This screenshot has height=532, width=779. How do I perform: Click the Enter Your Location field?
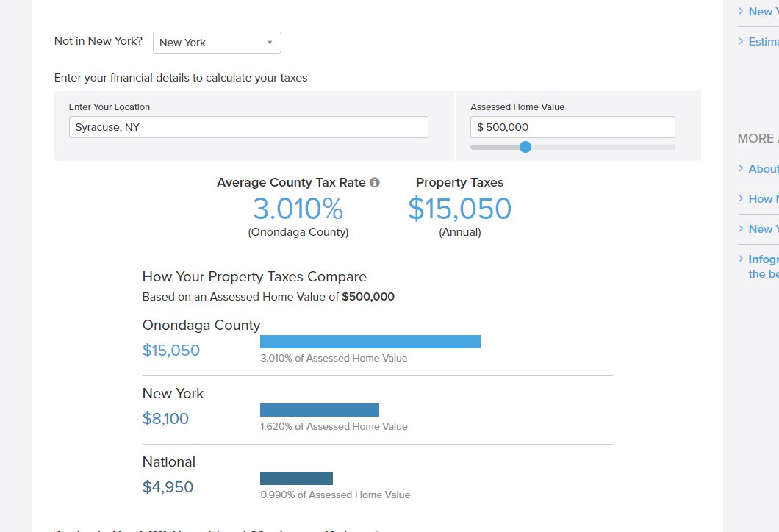point(248,127)
